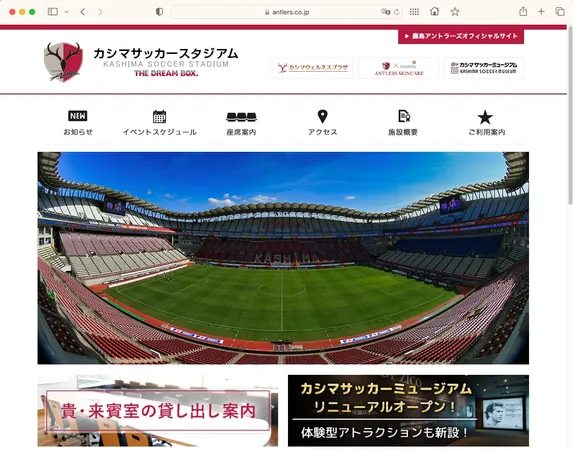573x450 pixels.
Task: Expand the sidebar dropdown chevron
Action: [67, 12]
